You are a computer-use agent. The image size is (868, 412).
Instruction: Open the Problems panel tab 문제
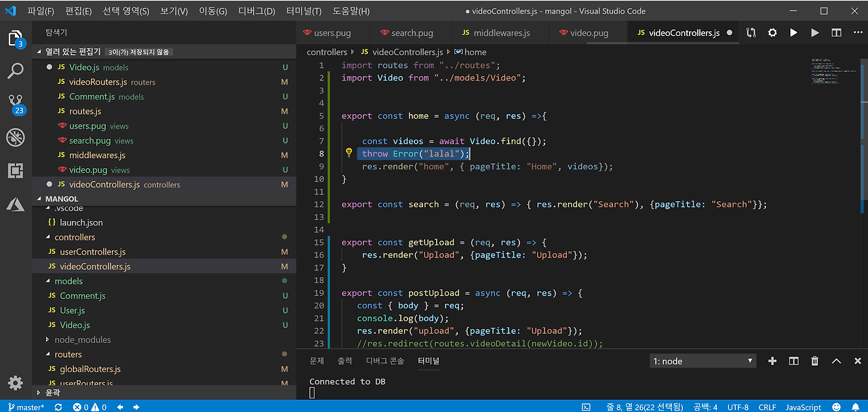317,361
